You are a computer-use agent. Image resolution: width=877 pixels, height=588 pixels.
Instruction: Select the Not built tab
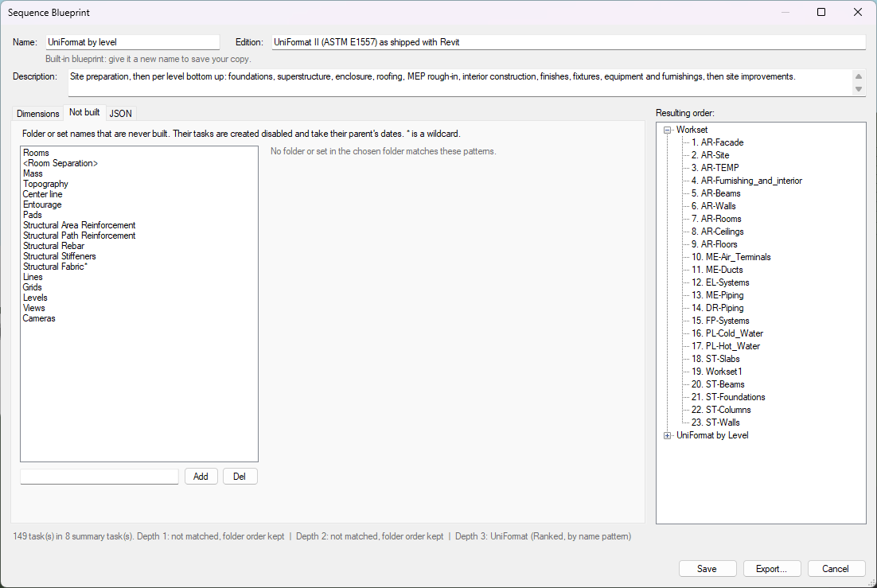pos(84,112)
